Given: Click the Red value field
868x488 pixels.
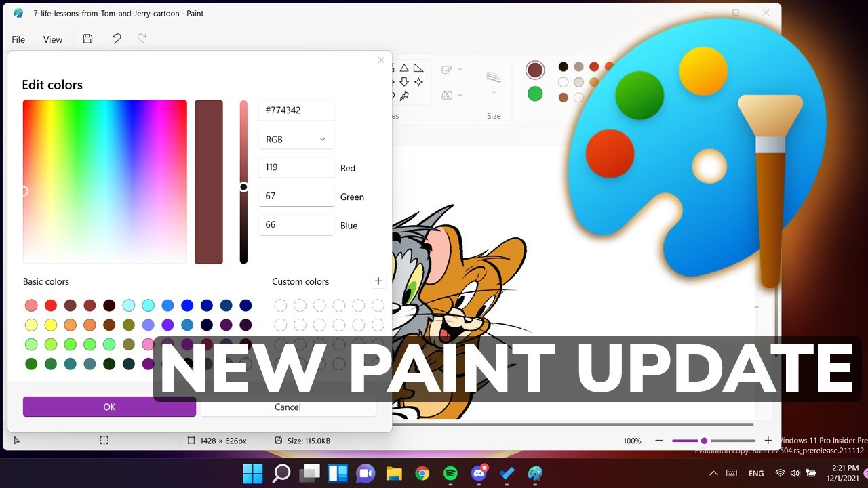Looking at the screenshot, I should coord(296,167).
